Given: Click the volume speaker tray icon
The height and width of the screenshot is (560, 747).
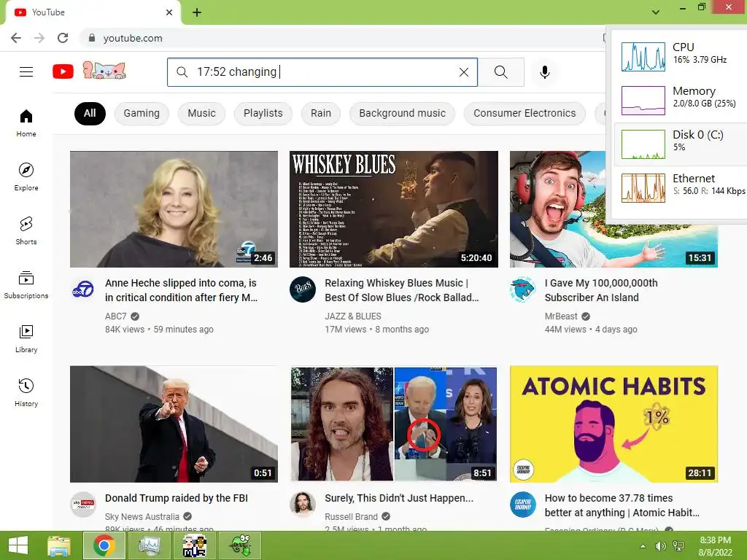Looking at the screenshot, I should 660,546.
